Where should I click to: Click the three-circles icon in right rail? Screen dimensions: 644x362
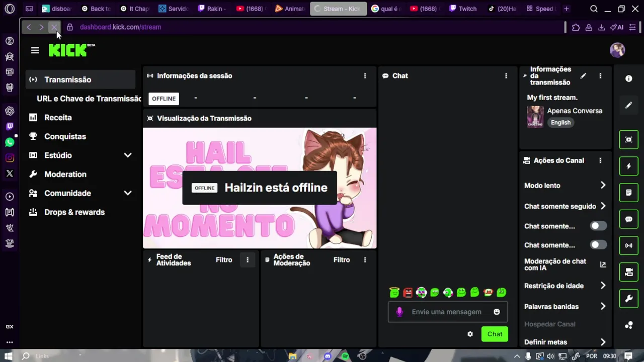pos(629,325)
